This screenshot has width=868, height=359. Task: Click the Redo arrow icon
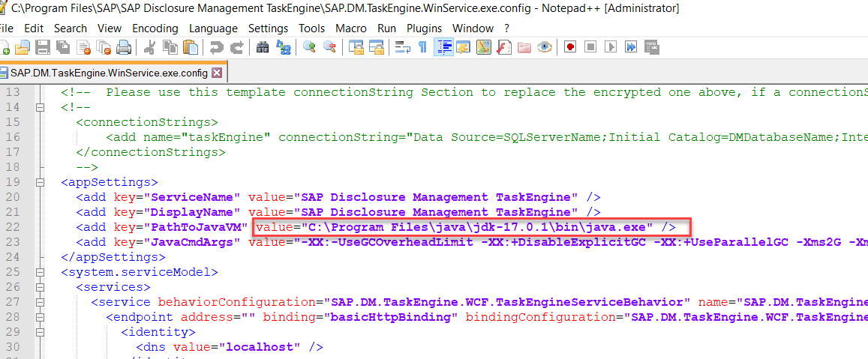[x=236, y=47]
